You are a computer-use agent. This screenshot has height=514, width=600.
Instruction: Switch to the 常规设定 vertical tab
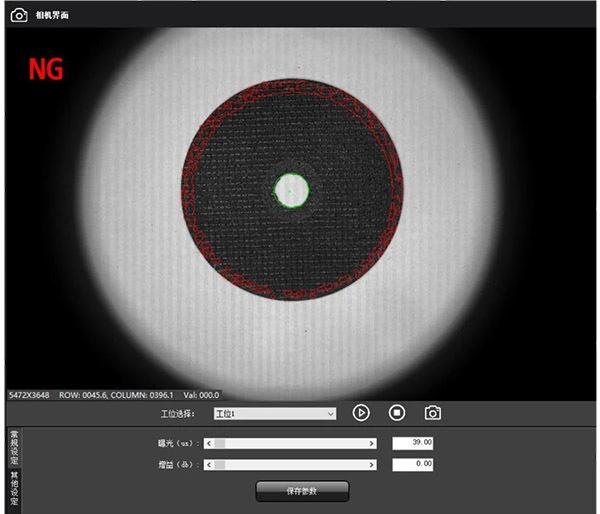[14, 448]
